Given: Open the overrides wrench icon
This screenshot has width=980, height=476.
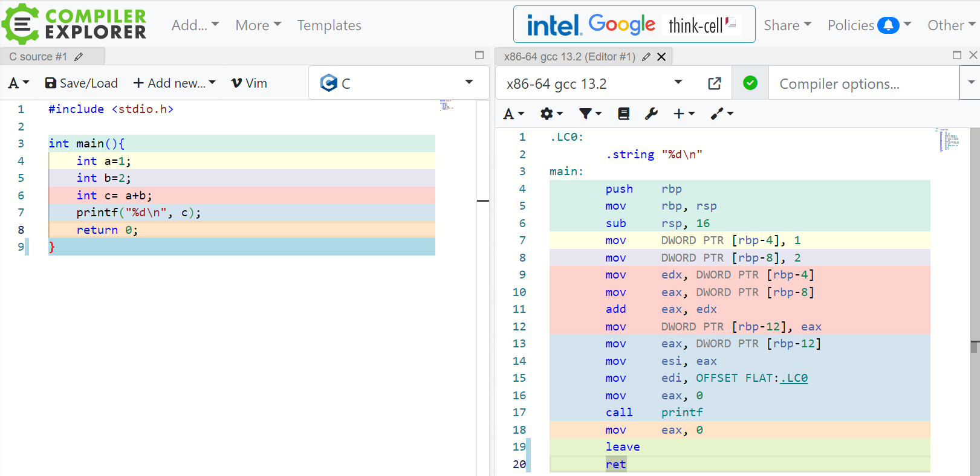Looking at the screenshot, I should (x=651, y=114).
